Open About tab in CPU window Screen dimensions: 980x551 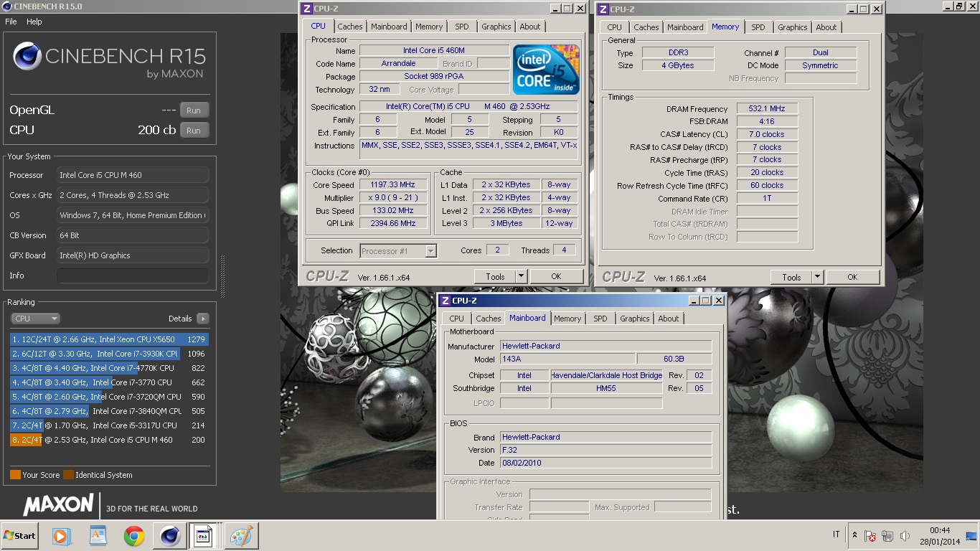pyautogui.click(x=530, y=27)
